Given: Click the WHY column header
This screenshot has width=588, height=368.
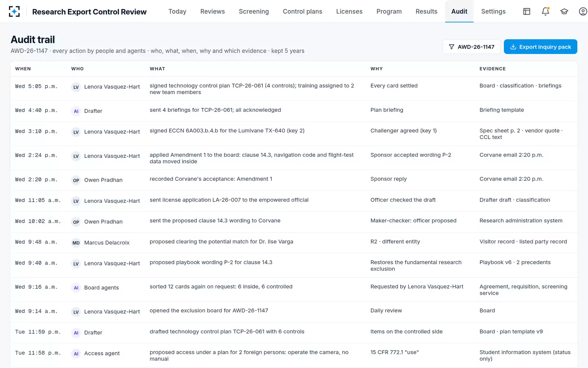Looking at the screenshot, I should (x=376, y=69).
